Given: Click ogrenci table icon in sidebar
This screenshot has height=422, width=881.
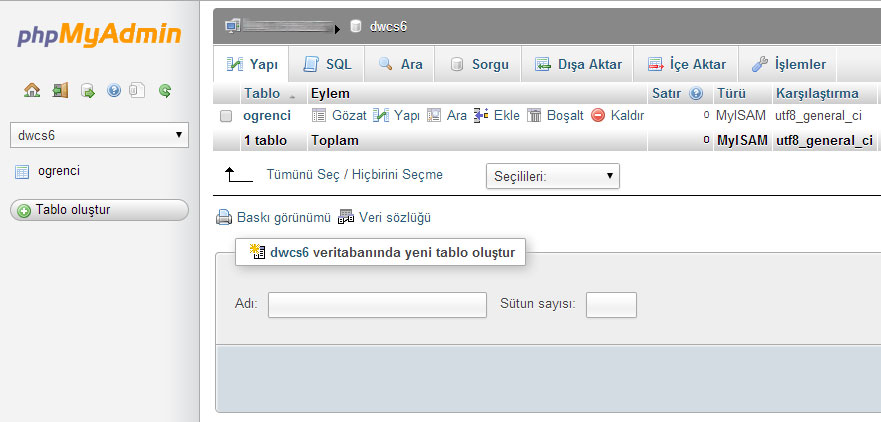Looking at the screenshot, I should click(x=22, y=172).
